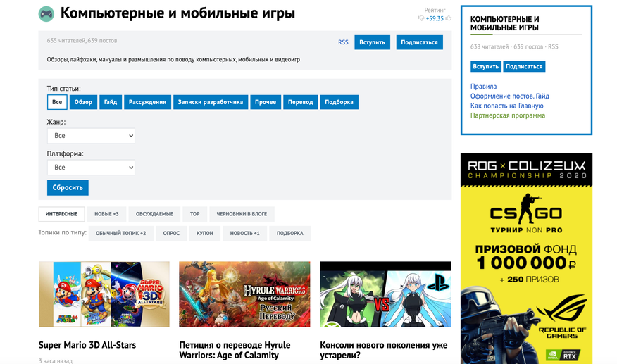This screenshot has height=364, width=617.
Task: Open the Правила link
Action: pyautogui.click(x=484, y=87)
